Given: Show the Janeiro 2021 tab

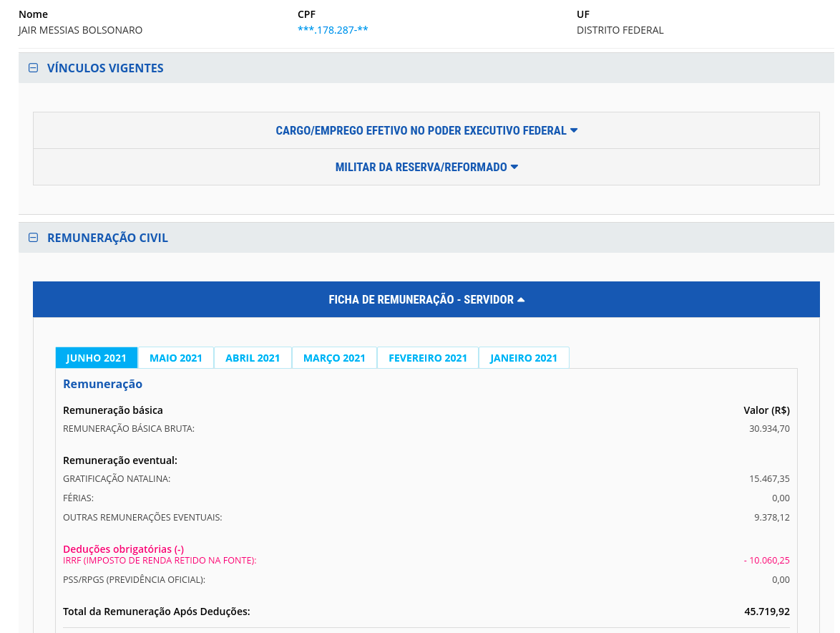Looking at the screenshot, I should (x=524, y=358).
